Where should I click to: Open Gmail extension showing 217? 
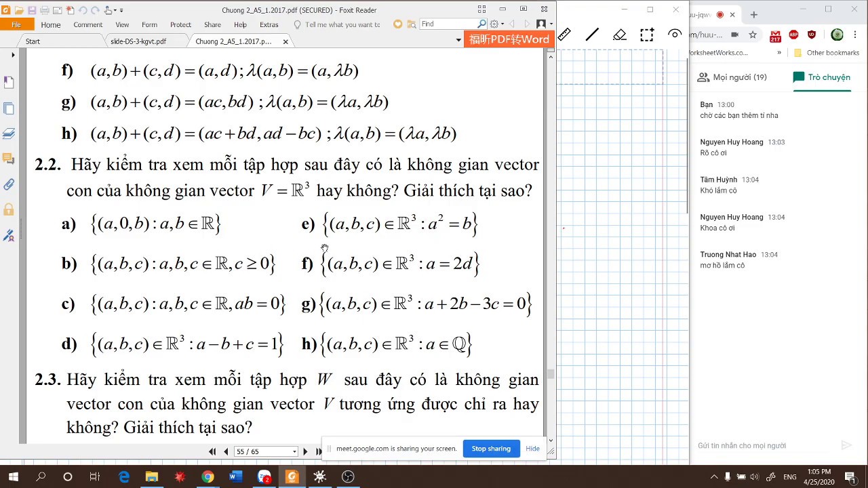coord(776,35)
